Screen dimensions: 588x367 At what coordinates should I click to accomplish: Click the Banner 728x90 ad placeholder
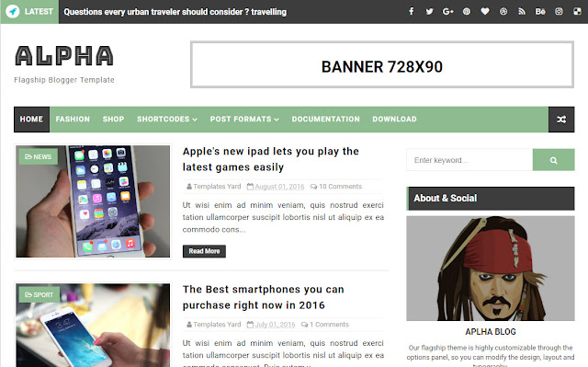[x=382, y=64]
